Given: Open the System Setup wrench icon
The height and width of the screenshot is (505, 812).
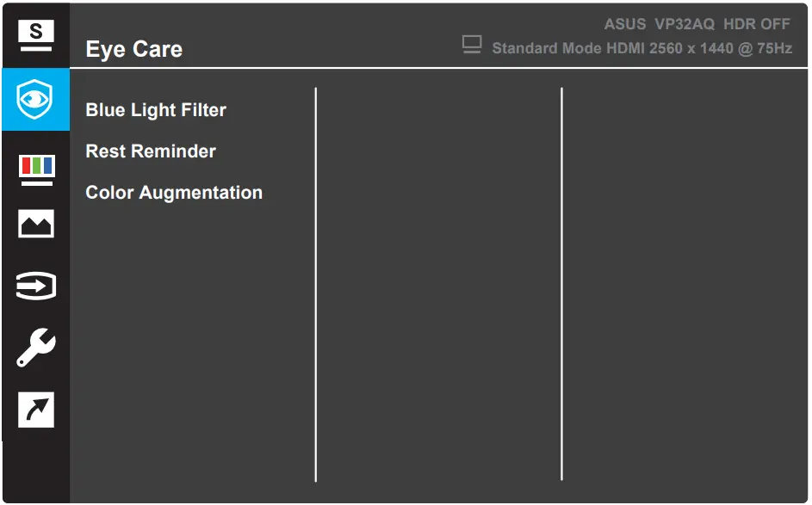Looking at the screenshot, I should coord(35,348).
